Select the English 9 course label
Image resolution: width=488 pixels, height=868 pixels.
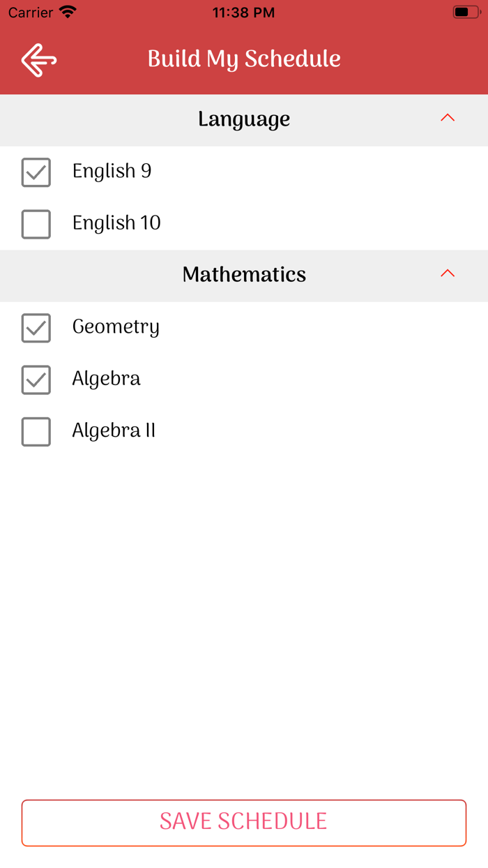(x=112, y=172)
